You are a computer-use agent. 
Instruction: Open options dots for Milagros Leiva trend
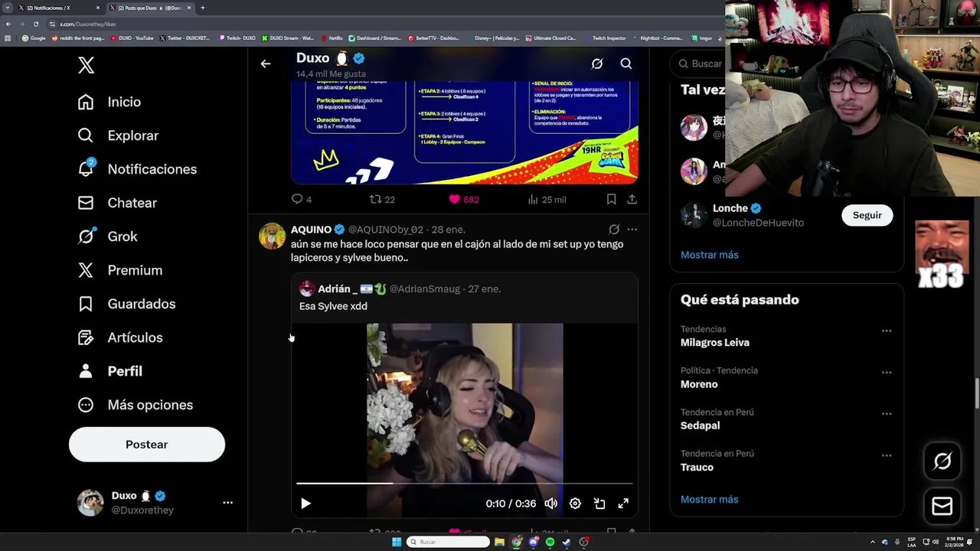[887, 331]
